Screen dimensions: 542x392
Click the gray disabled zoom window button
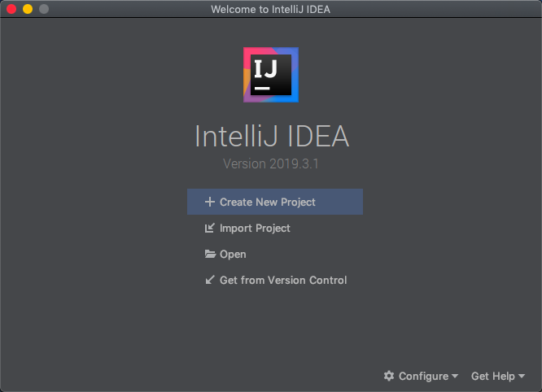[44, 9]
